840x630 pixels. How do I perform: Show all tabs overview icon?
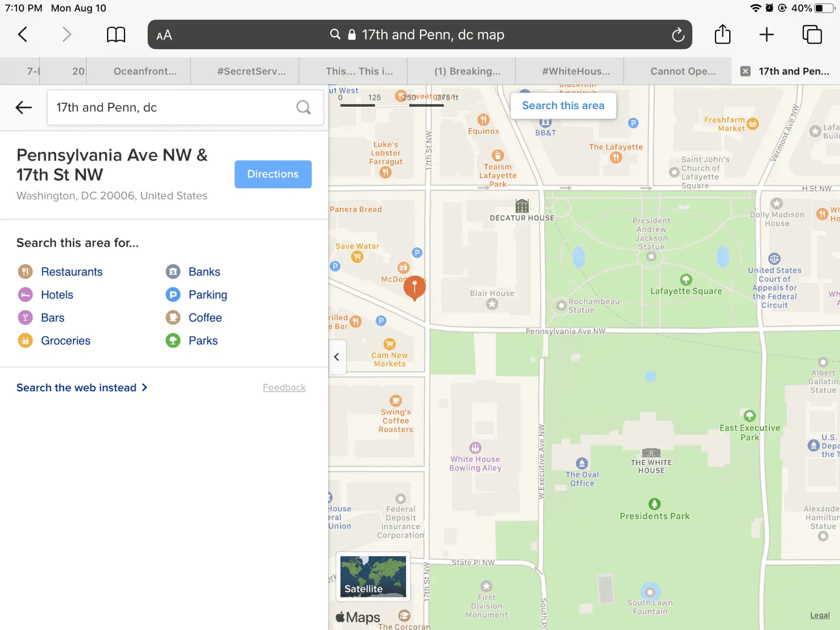812,35
